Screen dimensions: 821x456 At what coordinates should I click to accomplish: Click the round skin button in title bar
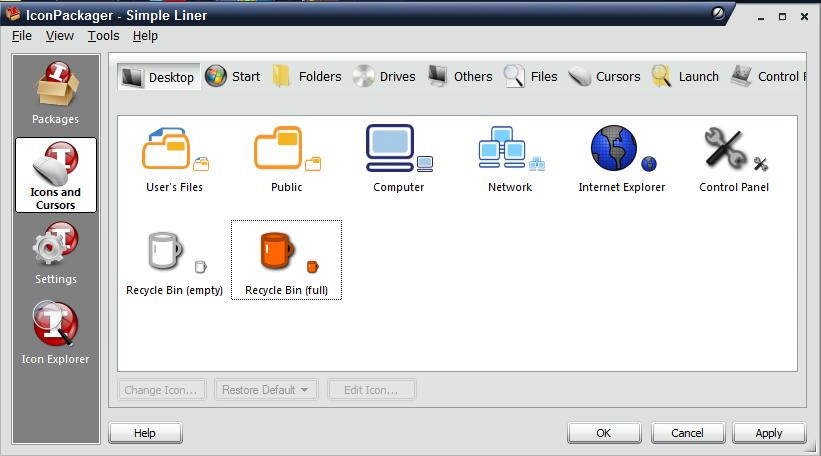(x=718, y=13)
